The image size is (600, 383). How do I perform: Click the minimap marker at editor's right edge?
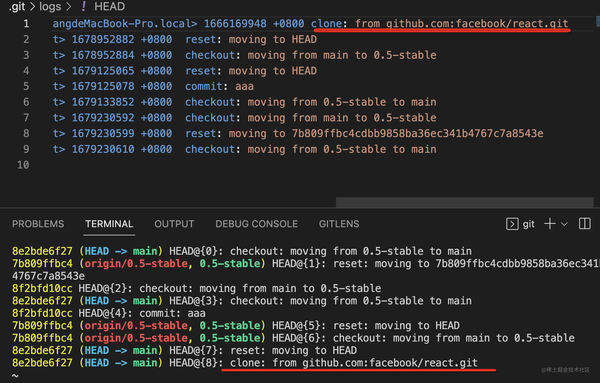point(598,21)
